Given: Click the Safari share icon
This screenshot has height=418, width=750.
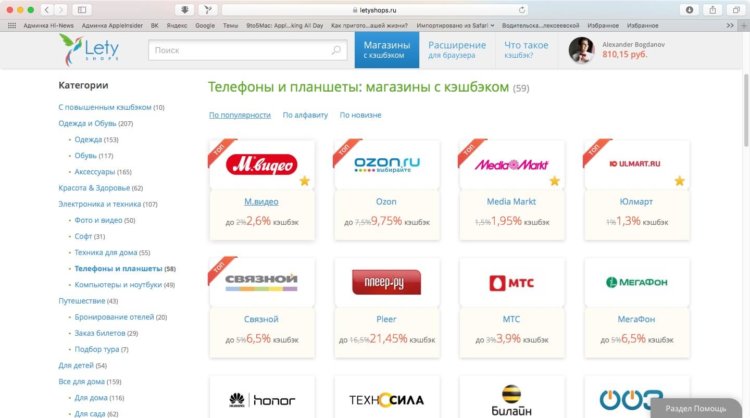Looking at the screenshot, I should pyautogui.click(x=713, y=10).
